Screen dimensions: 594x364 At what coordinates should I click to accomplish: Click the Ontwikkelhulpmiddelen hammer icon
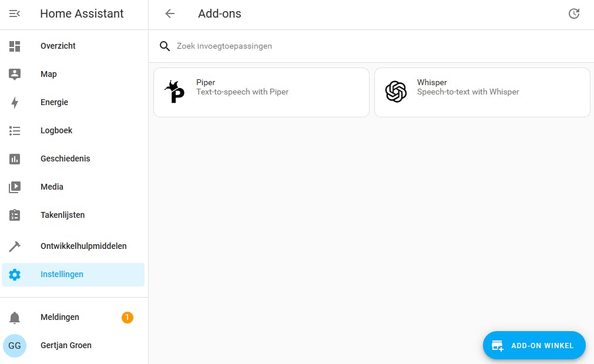[x=15, y=246]
